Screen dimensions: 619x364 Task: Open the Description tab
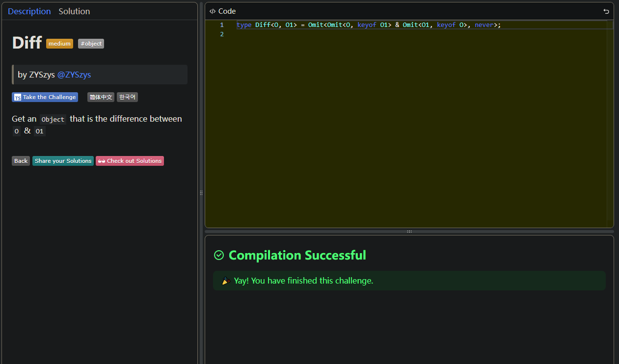click(29, 11)
